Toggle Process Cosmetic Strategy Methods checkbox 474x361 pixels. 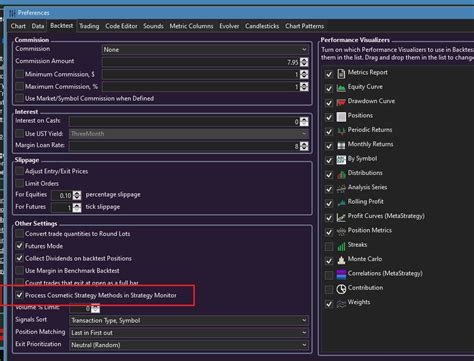(x=20, y=295)
